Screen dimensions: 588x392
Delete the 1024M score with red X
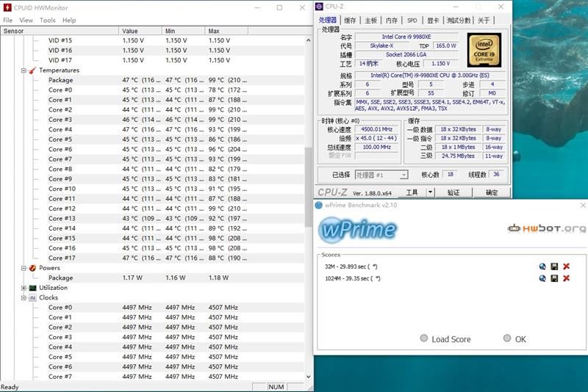(x=566, y=278)
